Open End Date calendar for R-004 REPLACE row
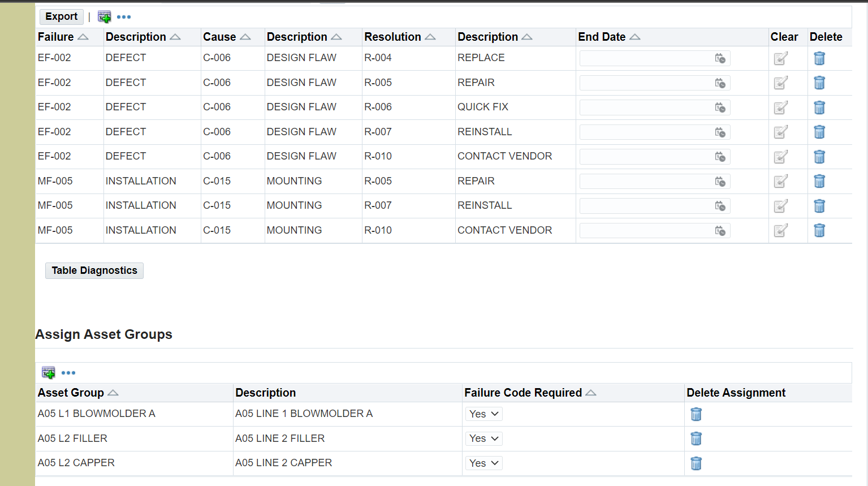Image resolution: width=868 pixels, height=486 pixels. pyautogui.click(x=720, y=58)
